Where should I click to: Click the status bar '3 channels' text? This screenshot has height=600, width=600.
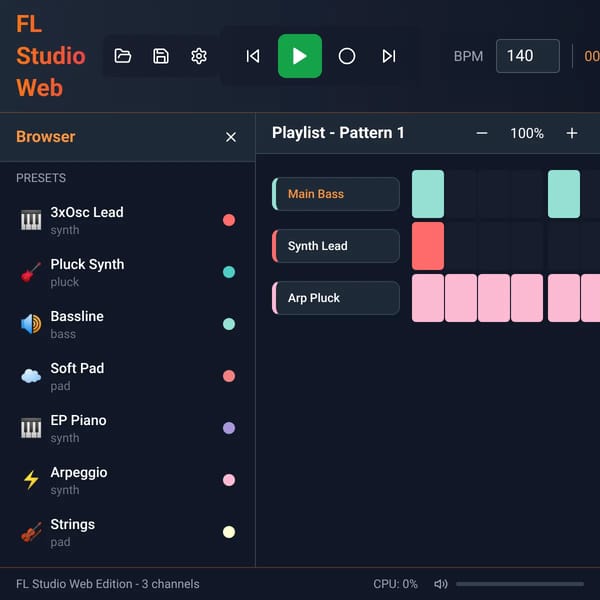pos(170,584)
